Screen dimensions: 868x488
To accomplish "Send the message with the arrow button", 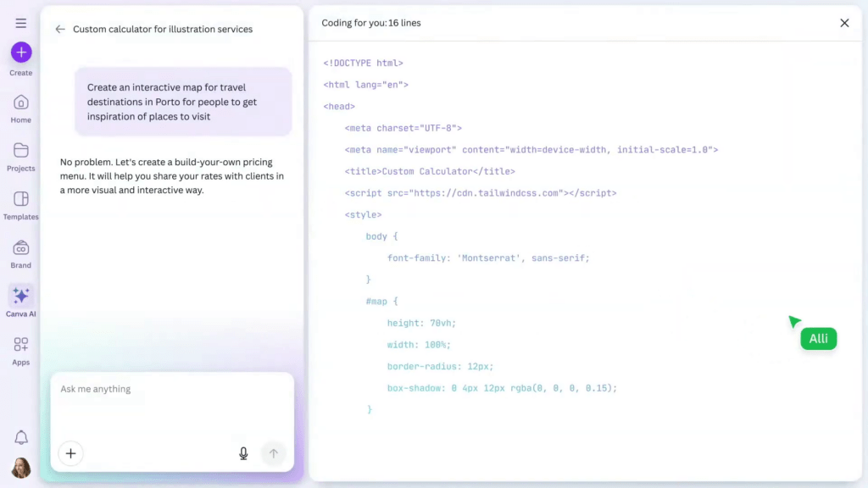I will point(273,453).
